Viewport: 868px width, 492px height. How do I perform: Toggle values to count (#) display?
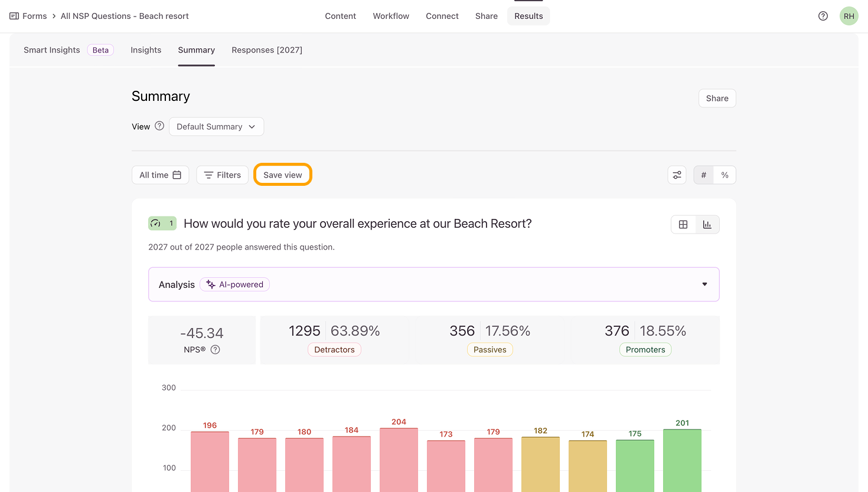coord(703,175)
